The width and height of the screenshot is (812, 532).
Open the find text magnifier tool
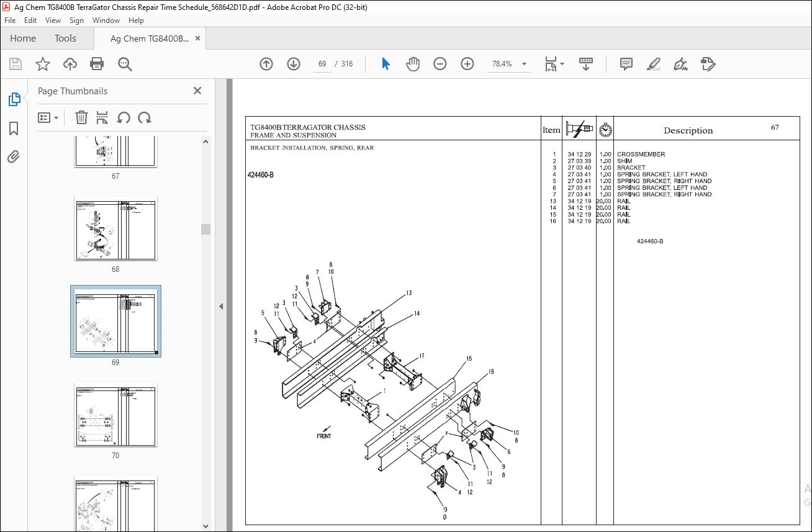[125, 64]
